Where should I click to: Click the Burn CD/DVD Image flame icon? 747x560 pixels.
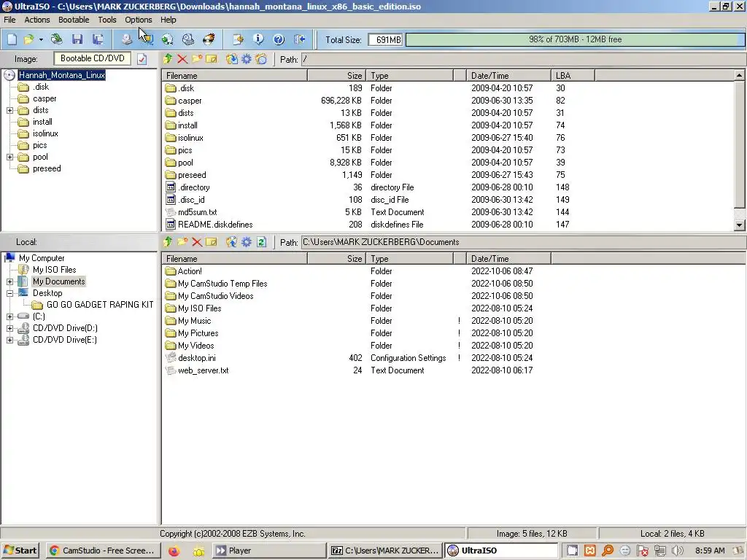click(x=209, y=39)
